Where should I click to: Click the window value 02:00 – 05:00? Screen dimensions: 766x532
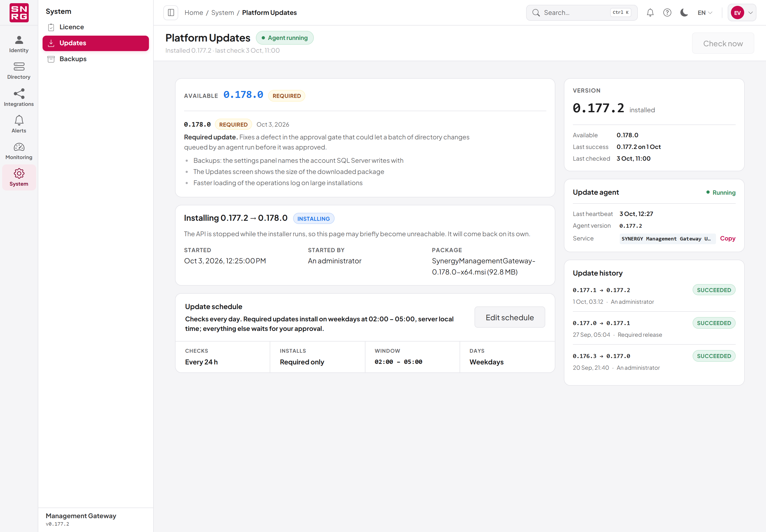[x=398, y=362]
